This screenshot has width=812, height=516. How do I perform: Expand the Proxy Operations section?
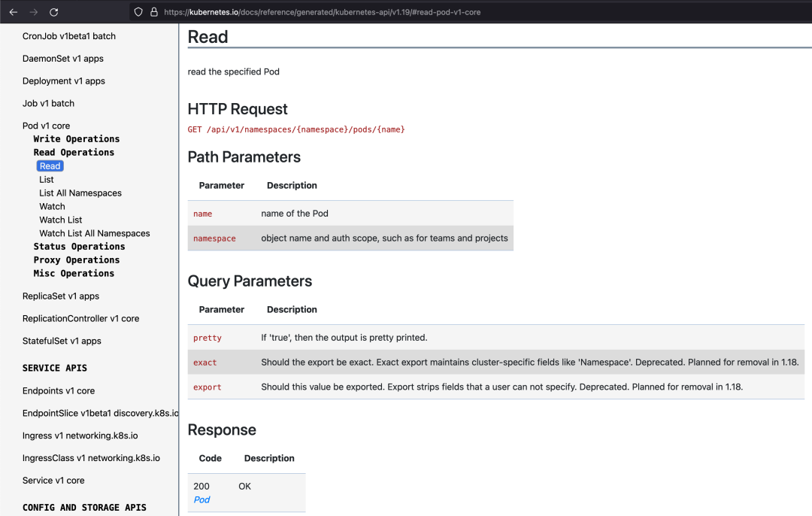coord(75,260)
